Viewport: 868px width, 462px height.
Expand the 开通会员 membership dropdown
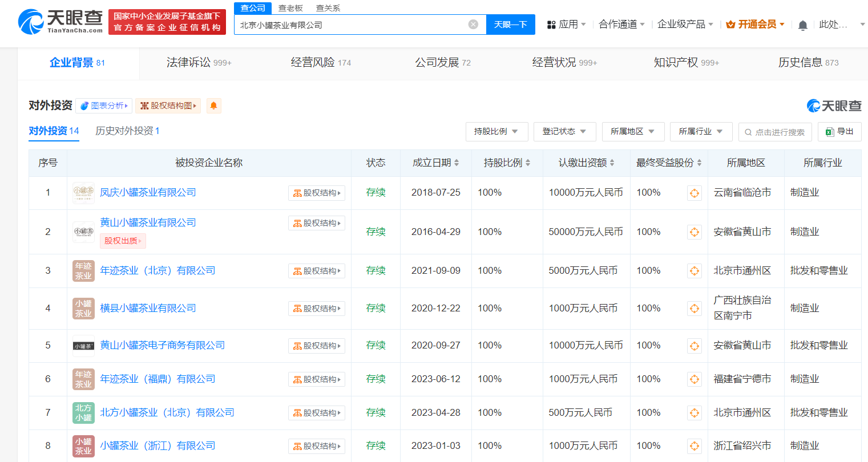pos(754,25)
